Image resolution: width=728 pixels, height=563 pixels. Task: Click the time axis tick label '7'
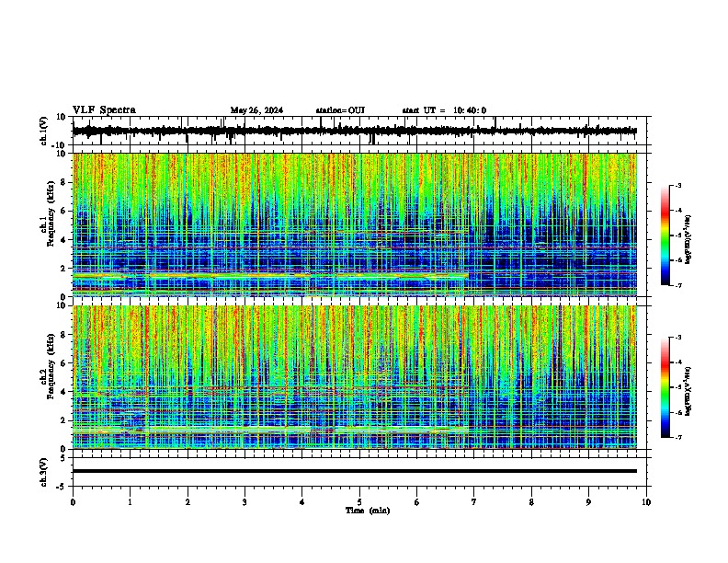(474, 502)
